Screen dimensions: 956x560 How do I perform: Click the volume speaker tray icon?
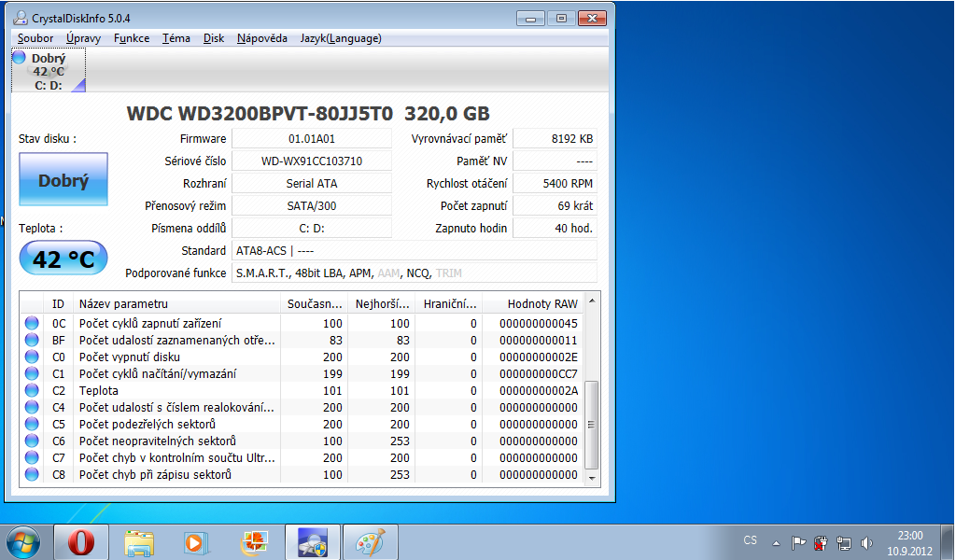click(x=866, y=542)
